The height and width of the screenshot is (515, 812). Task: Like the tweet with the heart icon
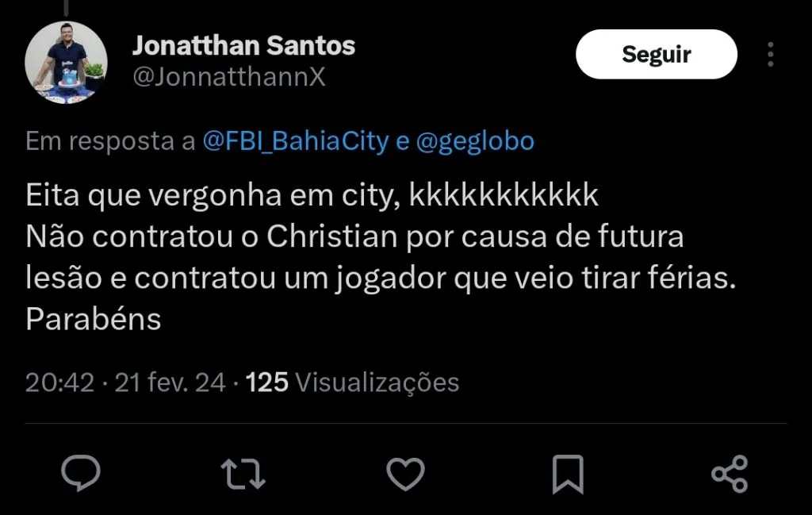(x=405, y=473)
